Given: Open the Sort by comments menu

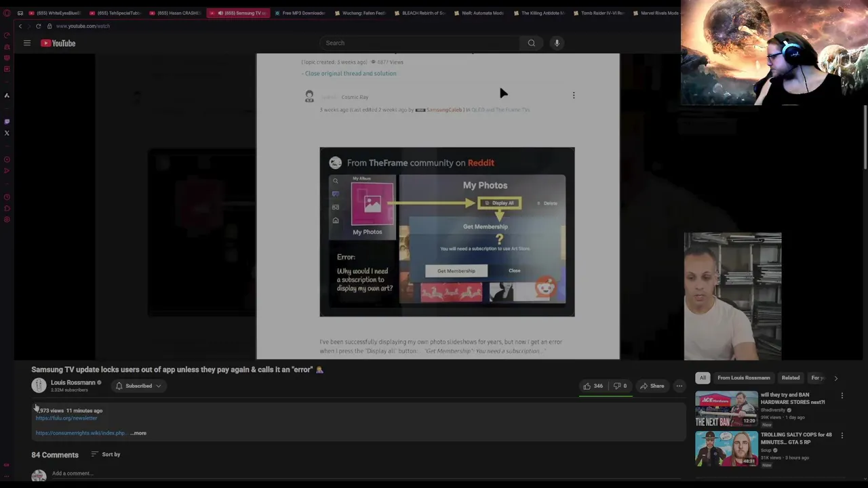Looking at the screenshot, I should point(106,454).
